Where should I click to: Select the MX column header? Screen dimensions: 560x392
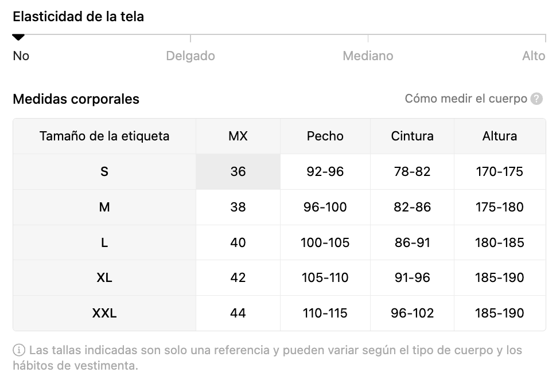(x=238, y=136)
